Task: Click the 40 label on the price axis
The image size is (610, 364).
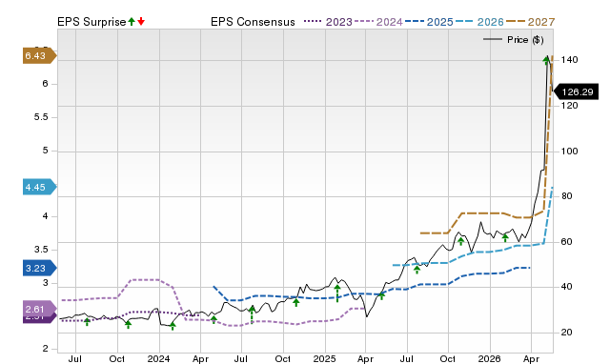Action: point(567,287)
